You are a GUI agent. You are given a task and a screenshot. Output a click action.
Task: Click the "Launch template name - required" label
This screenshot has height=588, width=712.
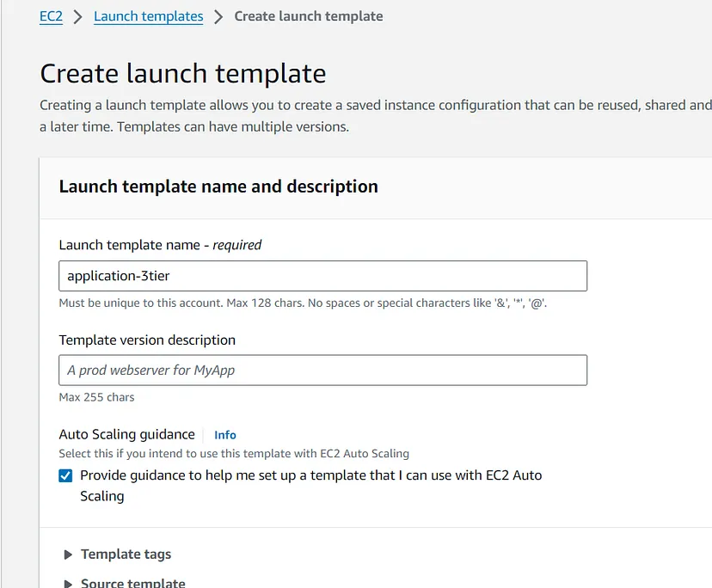160,245
